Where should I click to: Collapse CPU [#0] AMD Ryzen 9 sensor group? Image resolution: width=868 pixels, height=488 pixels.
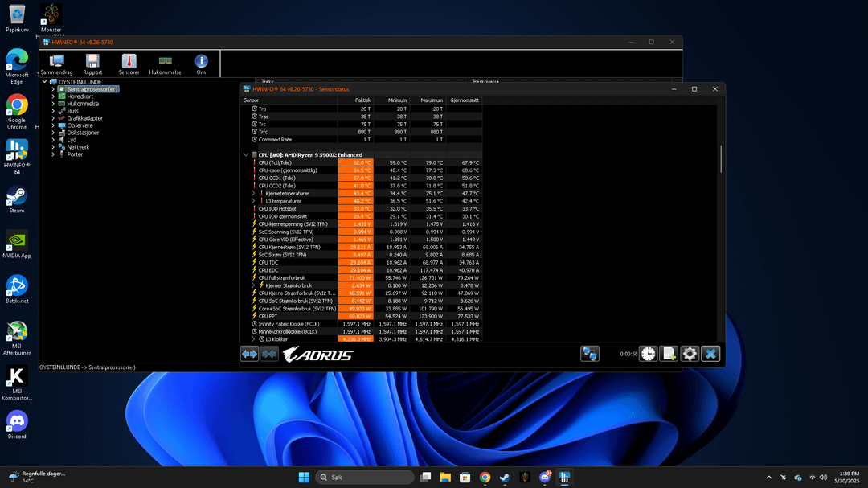coord(246,155)
